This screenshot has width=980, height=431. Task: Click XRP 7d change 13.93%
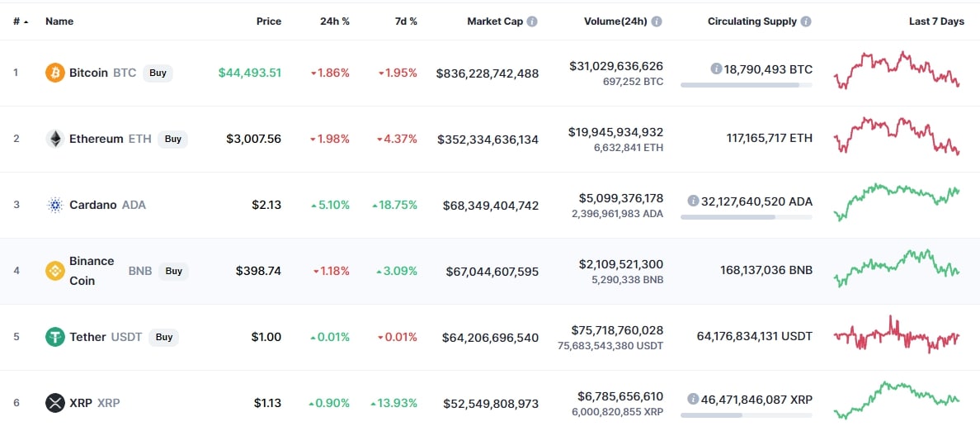pyautogui.click(x=393, y=403)
